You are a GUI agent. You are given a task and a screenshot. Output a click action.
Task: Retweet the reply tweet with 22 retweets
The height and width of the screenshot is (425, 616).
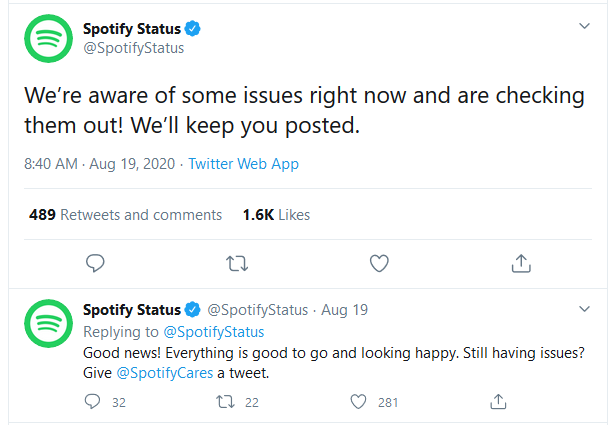(226, 402)
